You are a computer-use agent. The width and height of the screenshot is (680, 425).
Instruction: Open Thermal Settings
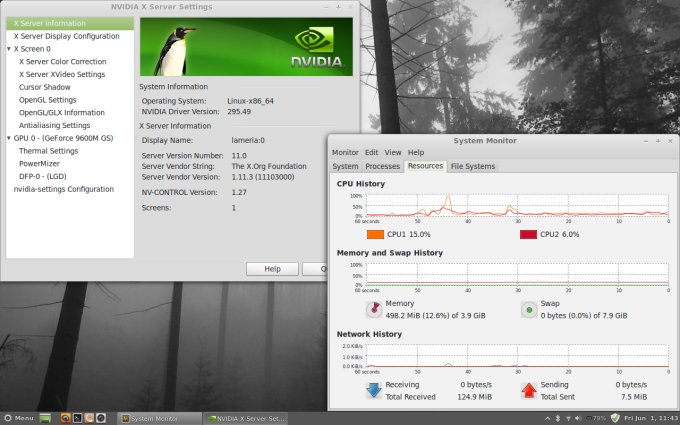point(49,151)
